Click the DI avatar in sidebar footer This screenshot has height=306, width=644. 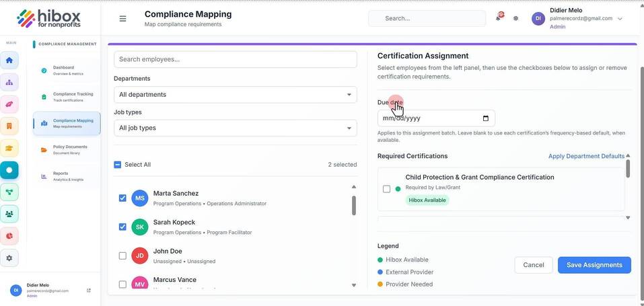(x=16, y=290)
